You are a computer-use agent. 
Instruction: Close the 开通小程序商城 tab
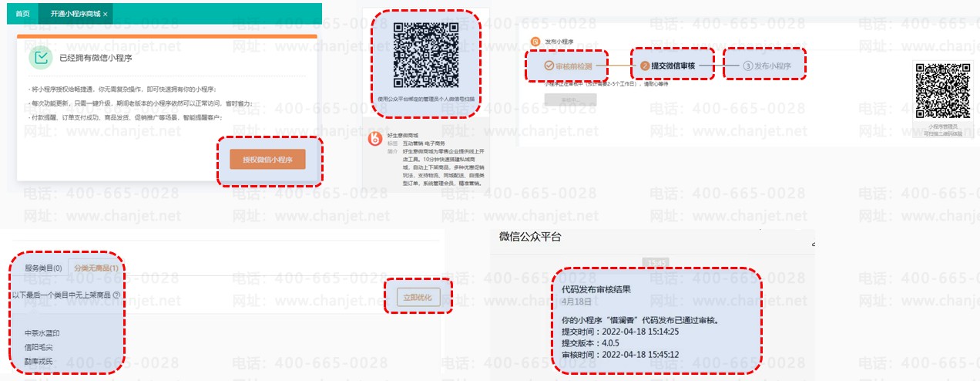tap(105, 15)
